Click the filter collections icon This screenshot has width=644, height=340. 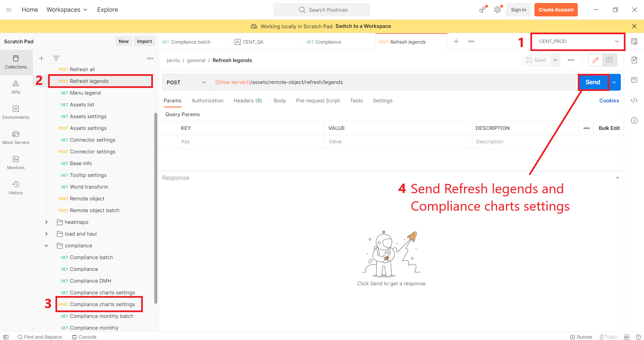point(56,58)
